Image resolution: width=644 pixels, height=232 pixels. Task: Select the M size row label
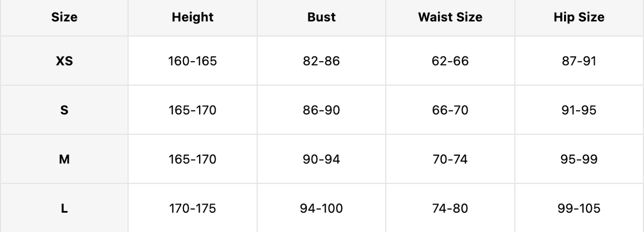click(64, 160)
